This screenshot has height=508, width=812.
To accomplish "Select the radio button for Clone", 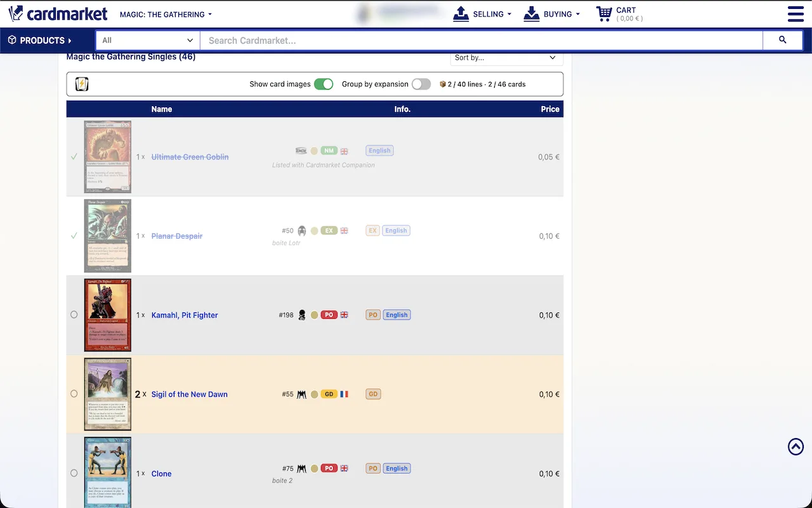I will 74,474.
